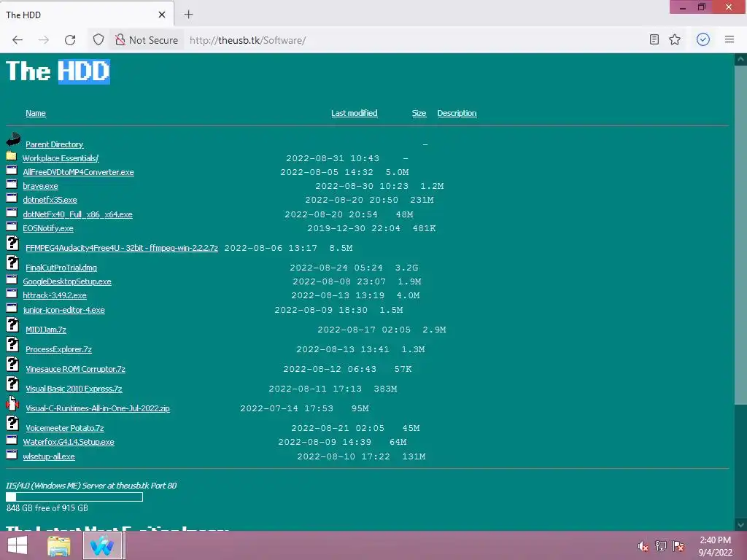Download EOSNotify.exe link
747x560 pixels.
[x=48, y=228]
